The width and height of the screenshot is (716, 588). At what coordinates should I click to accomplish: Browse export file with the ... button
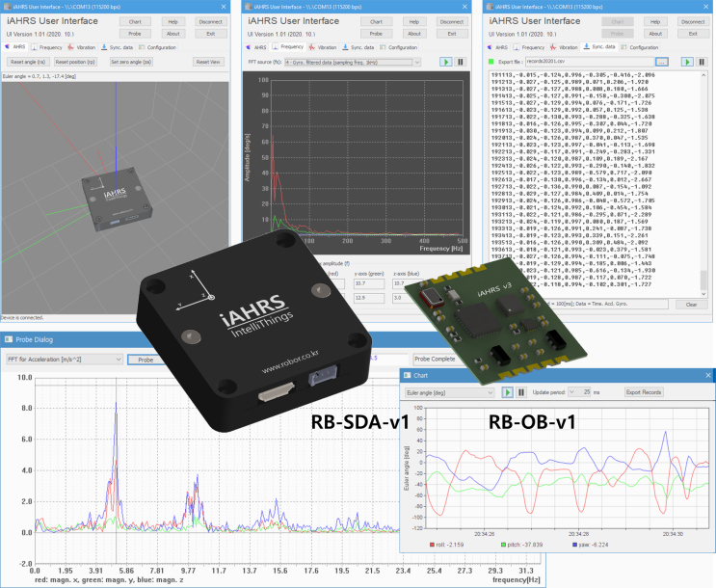point(662,62)
